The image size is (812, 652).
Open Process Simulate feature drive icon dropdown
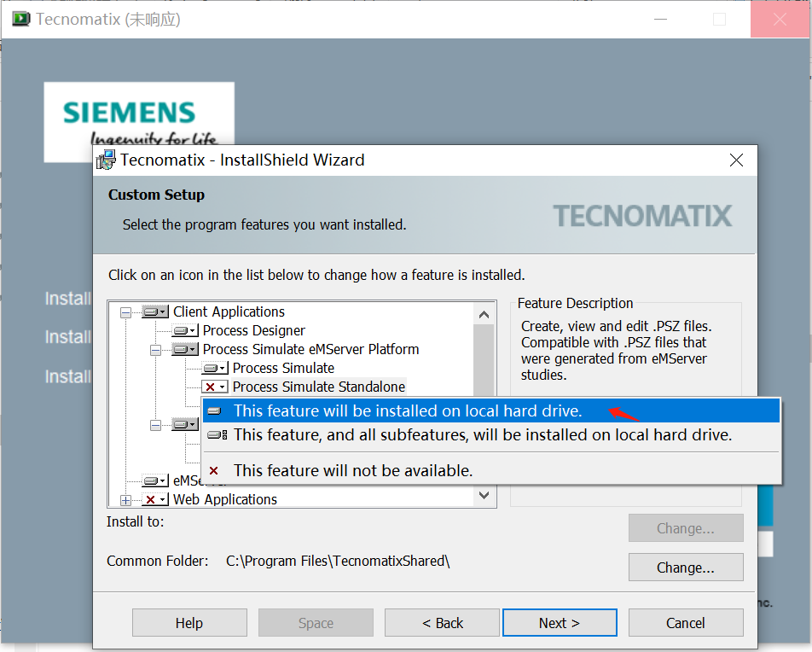215,368
